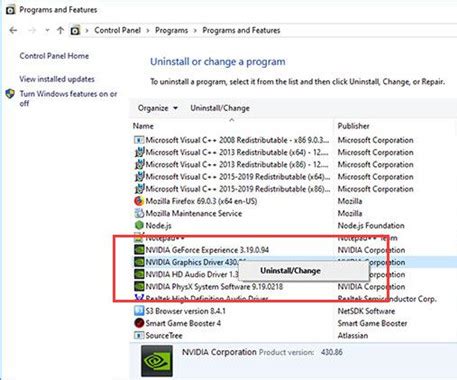457x380 pixels.
Task: Select S3 Browser version 8.4.1 entry
Action: click(x=185, y=311)
